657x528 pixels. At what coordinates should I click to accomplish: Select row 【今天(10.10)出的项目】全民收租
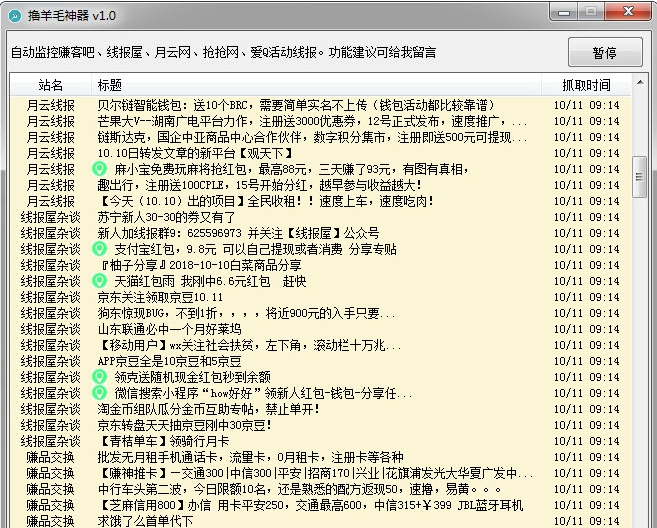(x=321, y=201)
